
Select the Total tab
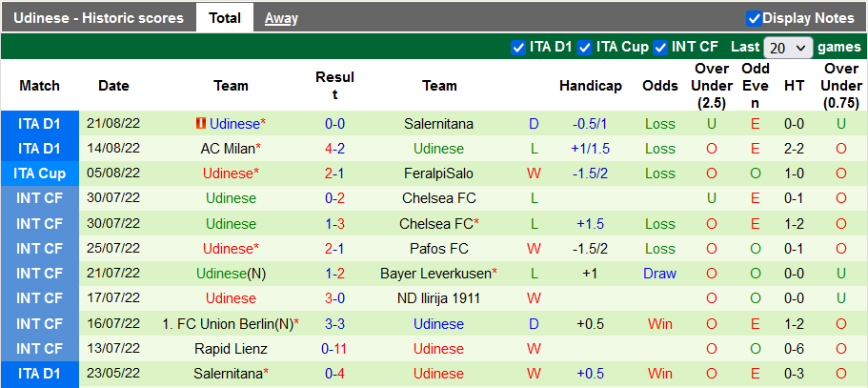[225, 18]
